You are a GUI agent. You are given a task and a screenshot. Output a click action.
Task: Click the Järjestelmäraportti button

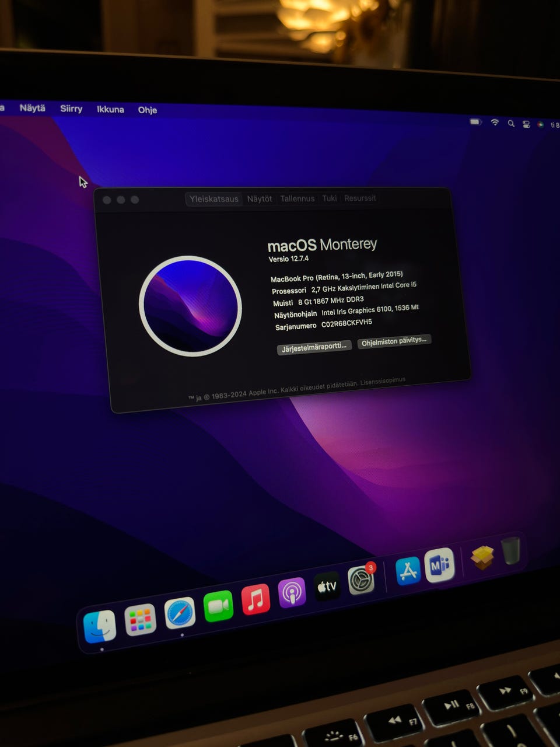(x=314, y=347)
